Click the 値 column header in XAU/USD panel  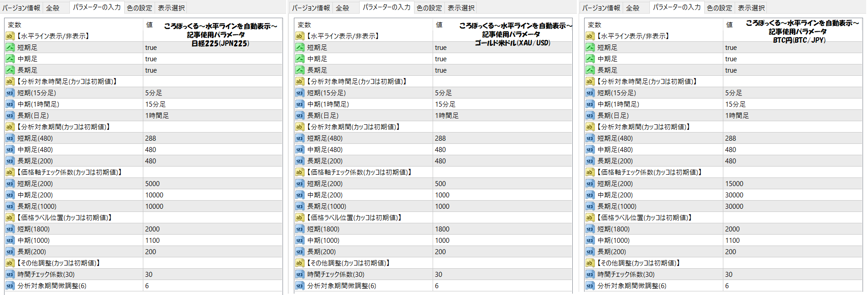coord(439,25)
